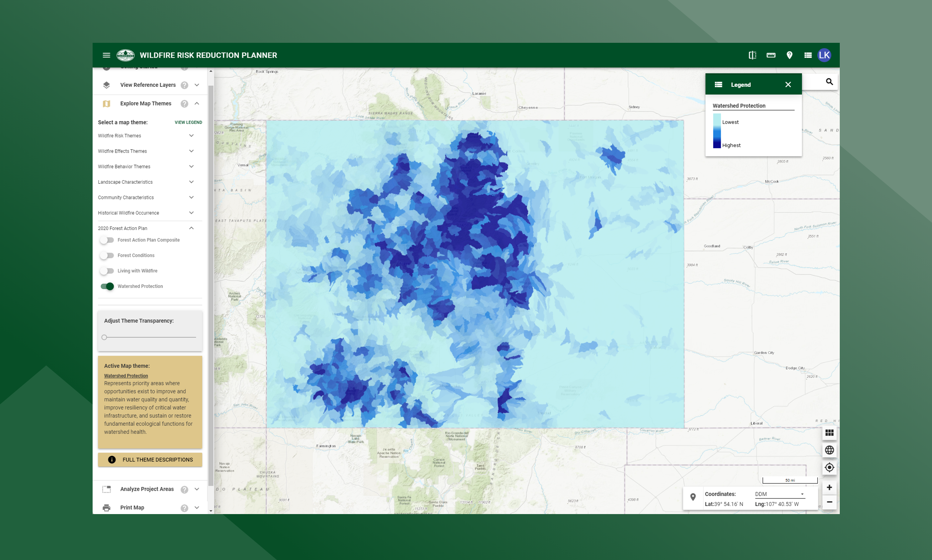Click the Print Map printer icon
The width and height of the screenshot is (932, 560).
(x=106, y=507)
